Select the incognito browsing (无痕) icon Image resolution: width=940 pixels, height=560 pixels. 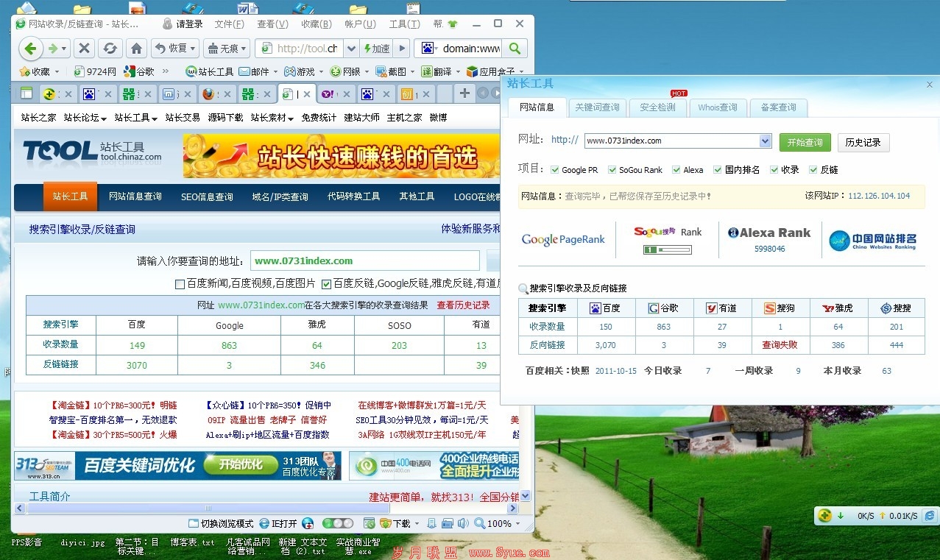coord(213,49)
